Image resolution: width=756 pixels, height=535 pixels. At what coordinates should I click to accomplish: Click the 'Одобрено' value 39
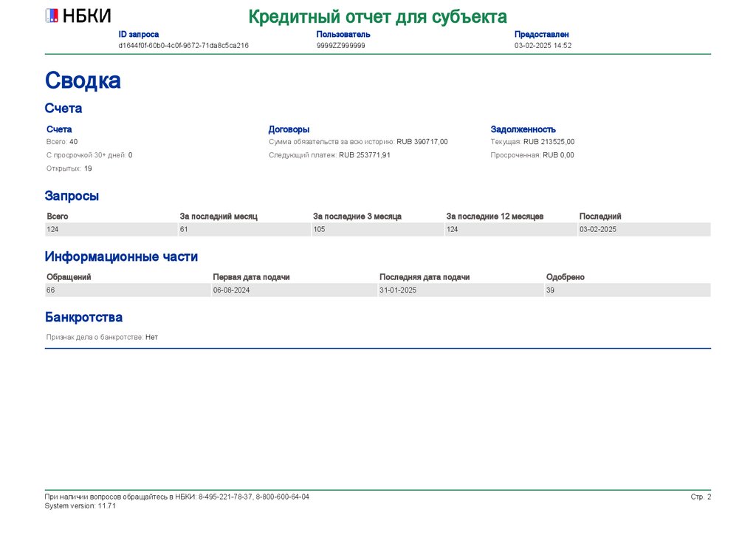click(x=551, y=290)
